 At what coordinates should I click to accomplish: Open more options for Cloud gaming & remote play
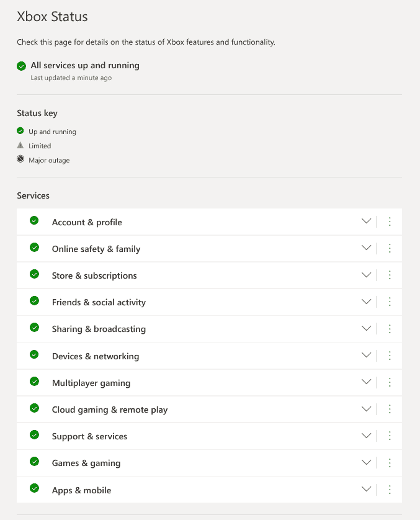point(390,409)
